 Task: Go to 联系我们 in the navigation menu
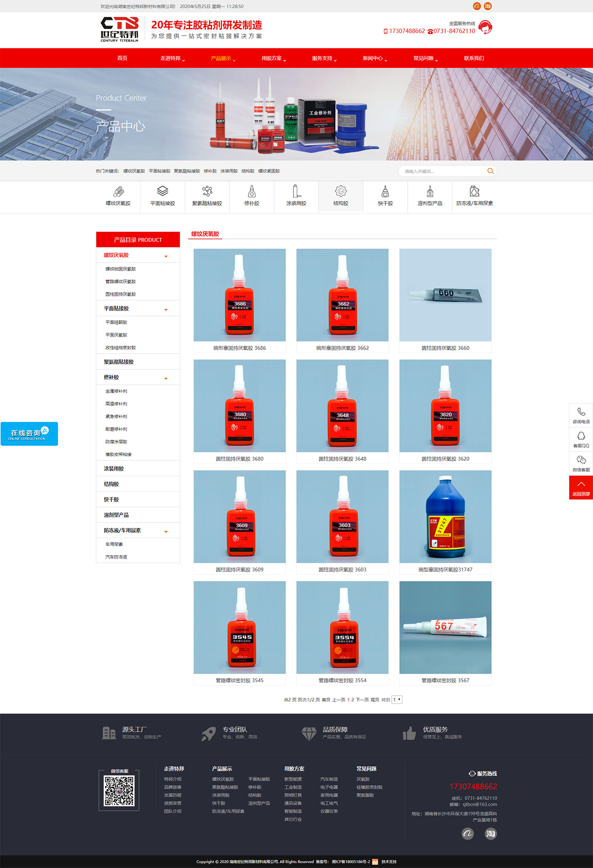pos(473,58)
